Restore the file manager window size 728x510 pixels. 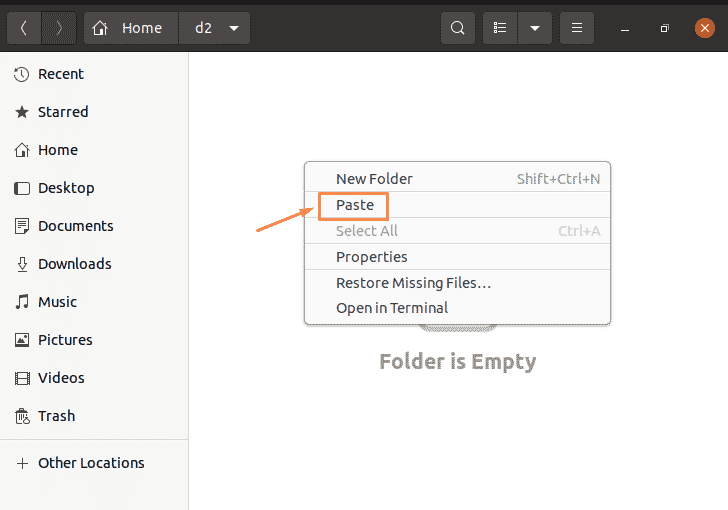(665, 29)
